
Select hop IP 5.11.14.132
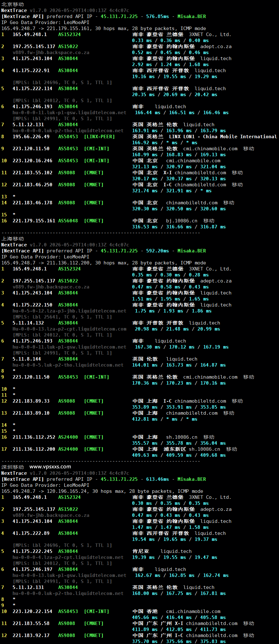pos(28,323)
